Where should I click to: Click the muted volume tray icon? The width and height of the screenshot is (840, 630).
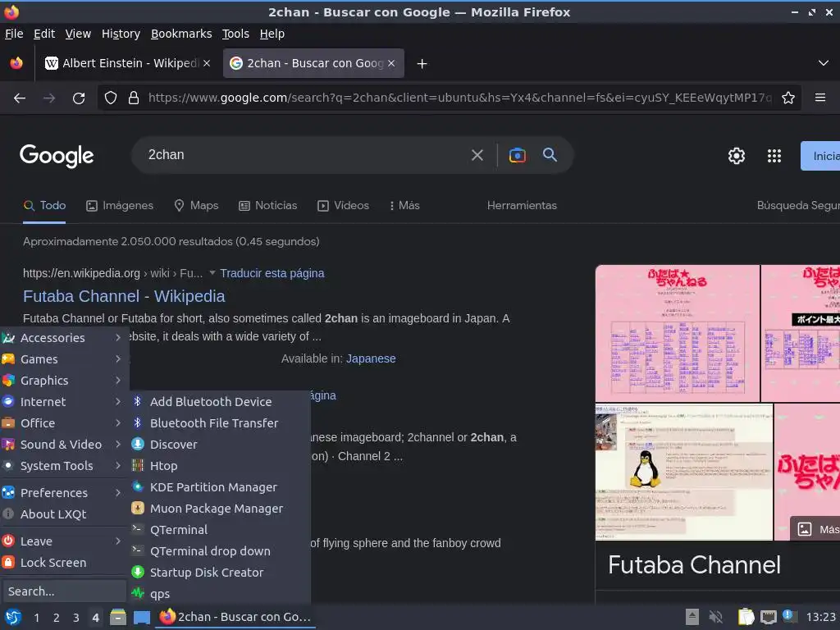point(715,617)
